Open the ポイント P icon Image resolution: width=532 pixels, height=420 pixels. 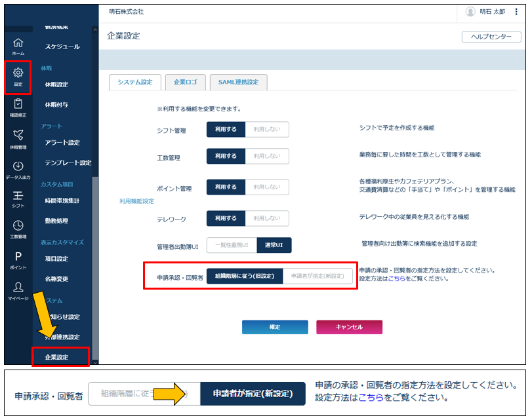[x=18, y=260]
